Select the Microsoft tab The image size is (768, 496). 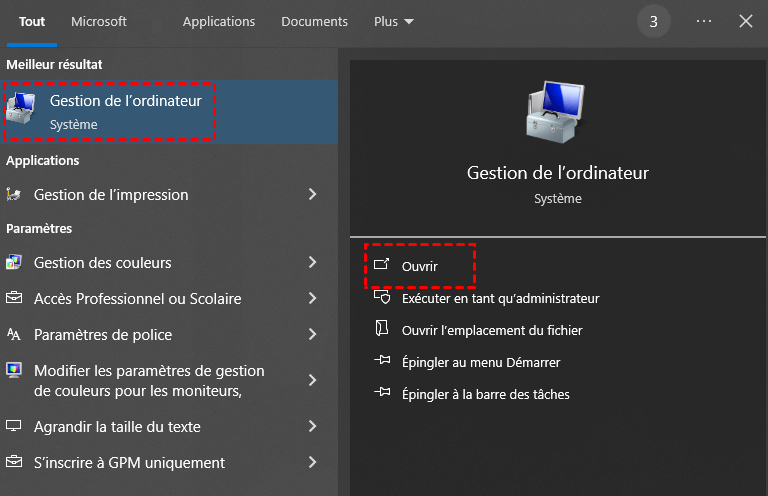coord(98,22)
